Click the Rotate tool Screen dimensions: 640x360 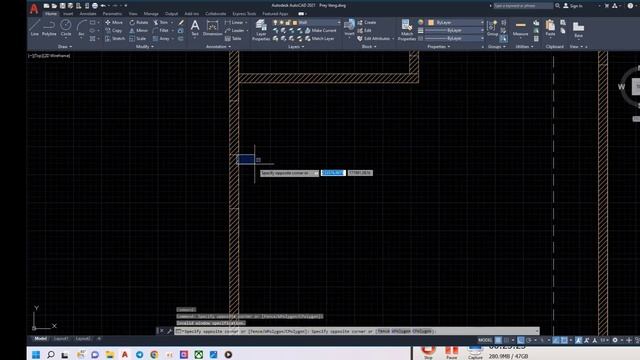(139, 22)
